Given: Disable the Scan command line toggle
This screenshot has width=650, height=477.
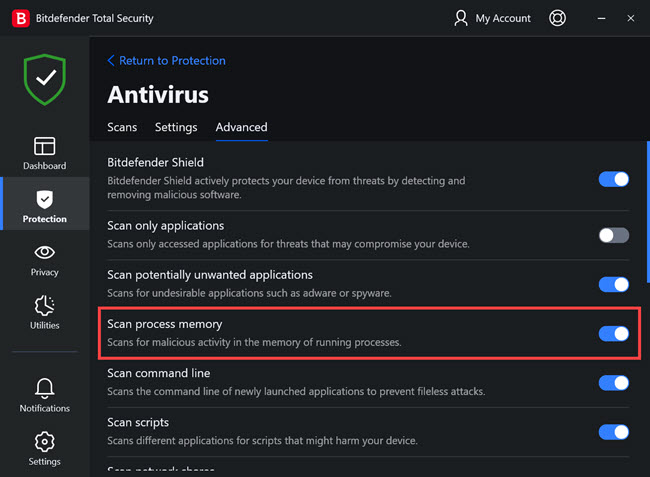Looking at the screenshot, I should [x=614, y=382].
